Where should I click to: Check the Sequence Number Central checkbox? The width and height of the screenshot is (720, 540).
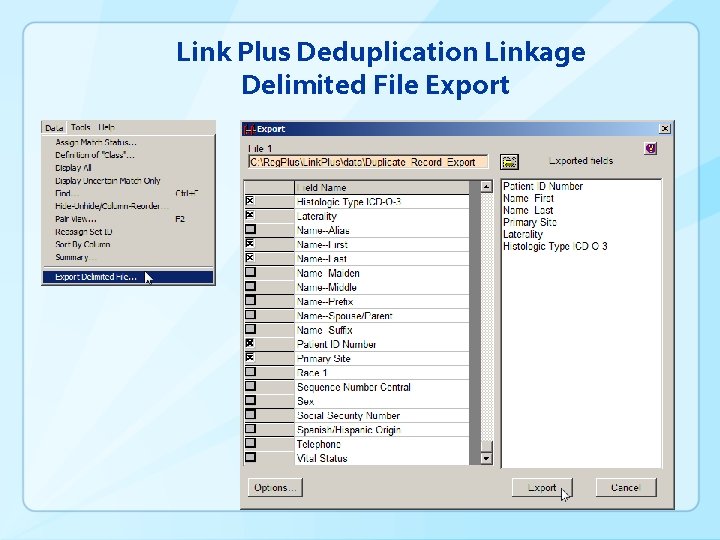click(250, 386)
